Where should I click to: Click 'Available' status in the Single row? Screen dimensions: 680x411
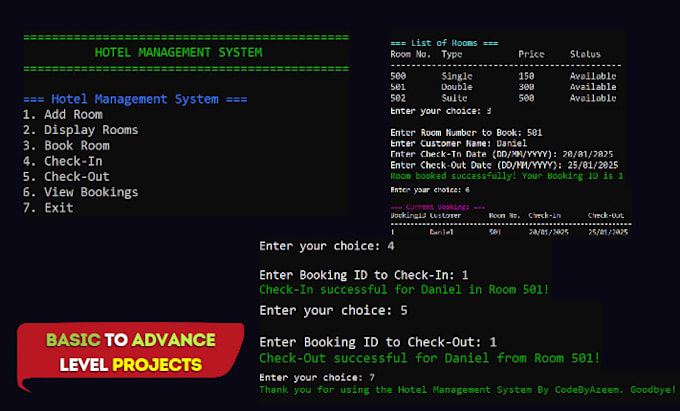point(593,76)
